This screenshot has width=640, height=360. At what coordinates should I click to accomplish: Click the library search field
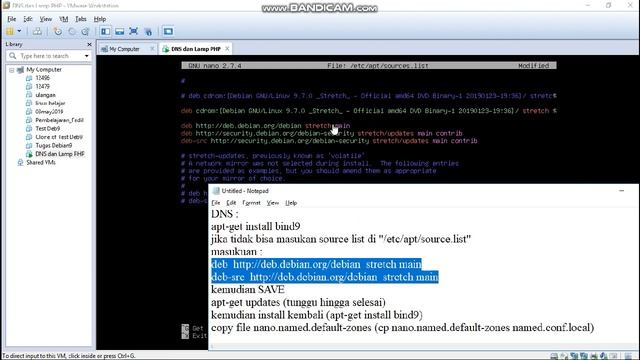point(49,56)
